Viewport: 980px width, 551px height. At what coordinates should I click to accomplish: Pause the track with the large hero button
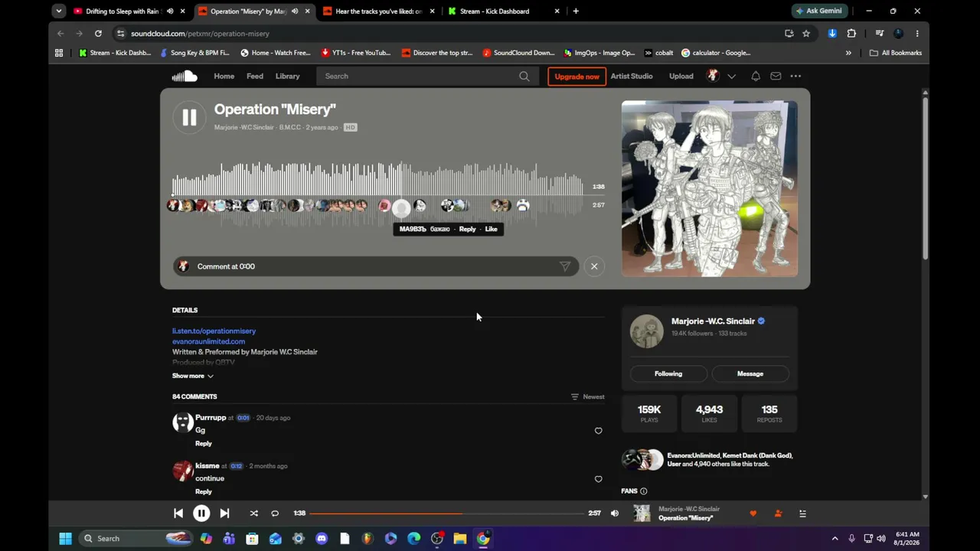pyautogui.click(x=189, y=117)
